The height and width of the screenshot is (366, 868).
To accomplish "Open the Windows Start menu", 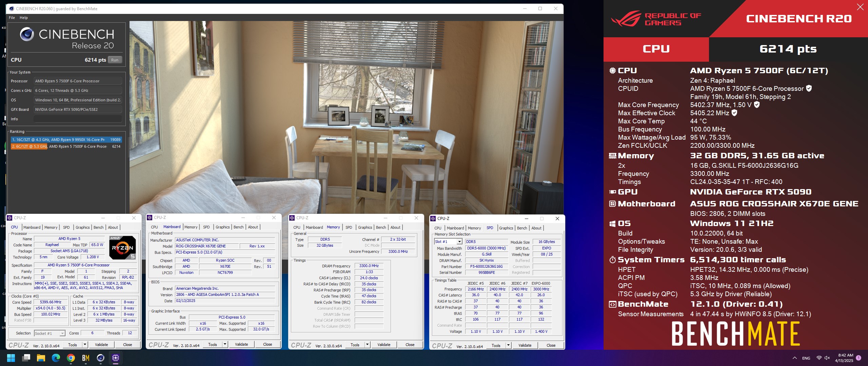I will 11,358.
